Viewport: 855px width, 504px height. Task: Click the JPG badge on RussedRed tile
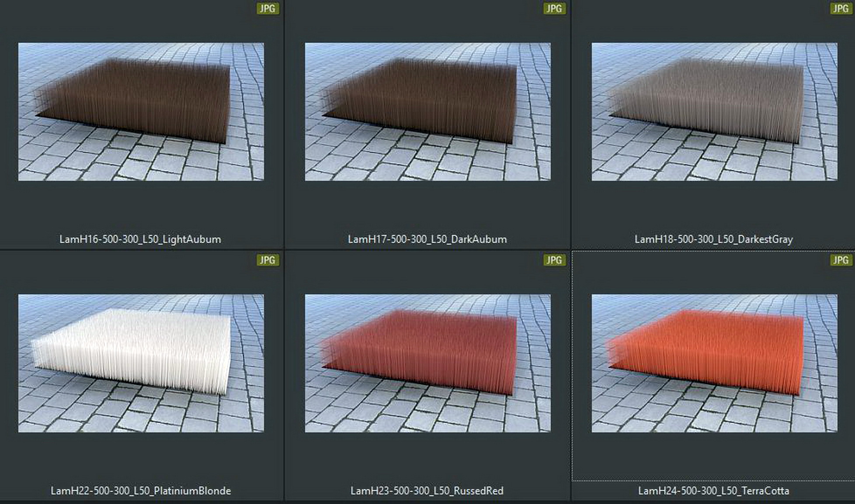click(554, 260)
